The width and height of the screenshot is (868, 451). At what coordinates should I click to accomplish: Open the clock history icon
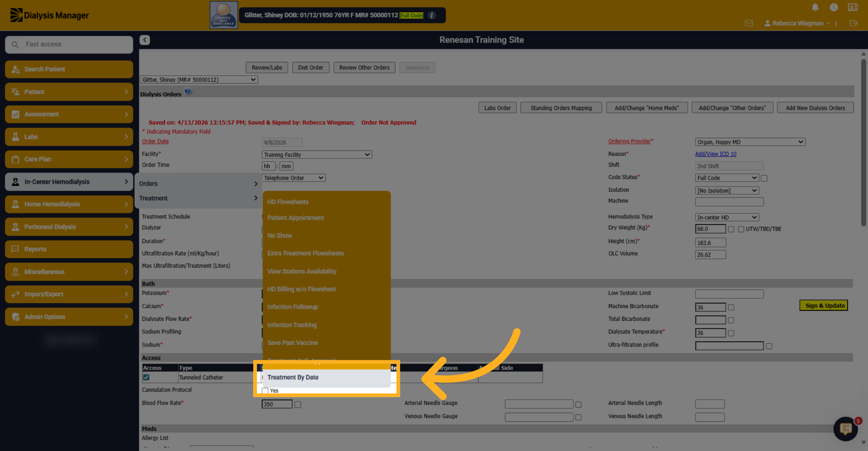[834, 7]
